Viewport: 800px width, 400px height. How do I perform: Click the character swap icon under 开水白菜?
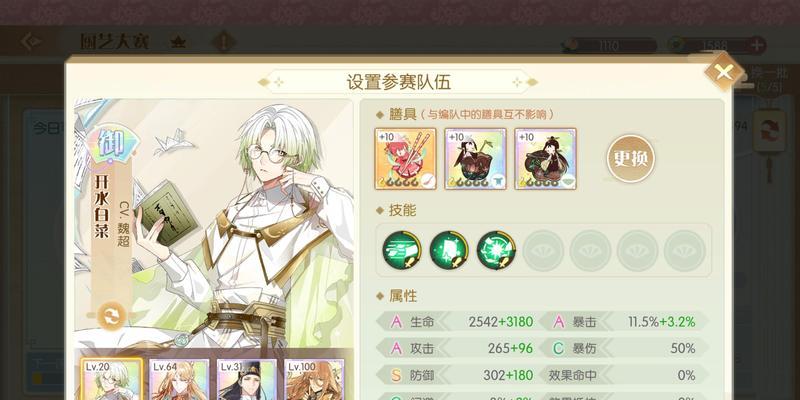pyautogui.click(x=111, y=316)
